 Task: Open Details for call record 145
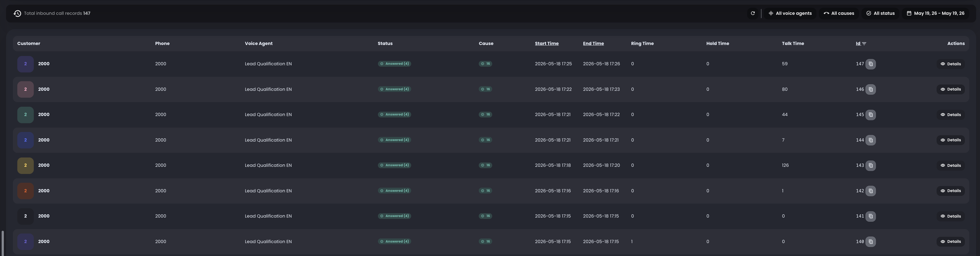click(950, 115)
